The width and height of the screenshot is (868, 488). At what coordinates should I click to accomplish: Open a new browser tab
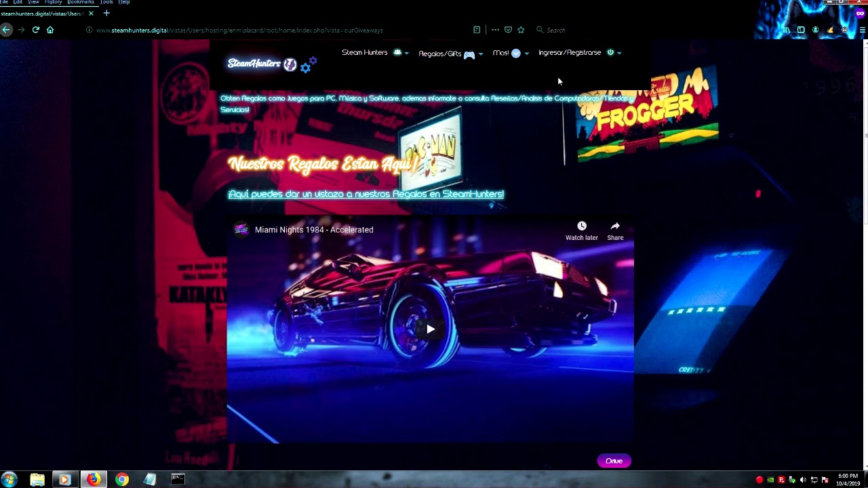coord(106,13)
